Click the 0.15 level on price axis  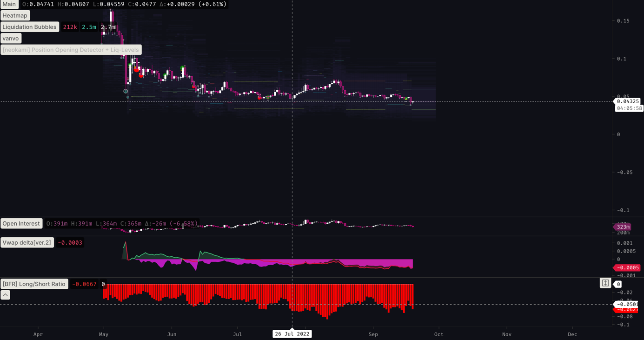pos(623,21)
